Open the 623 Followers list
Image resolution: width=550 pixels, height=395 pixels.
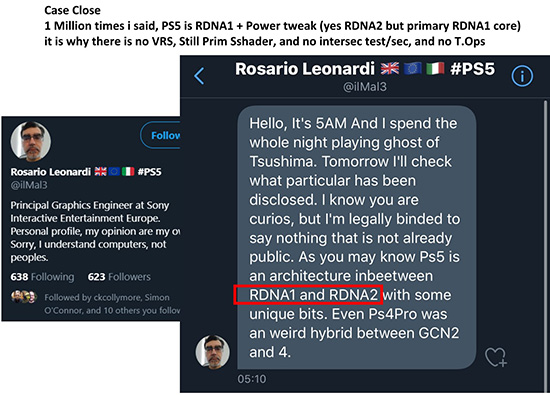119,277
